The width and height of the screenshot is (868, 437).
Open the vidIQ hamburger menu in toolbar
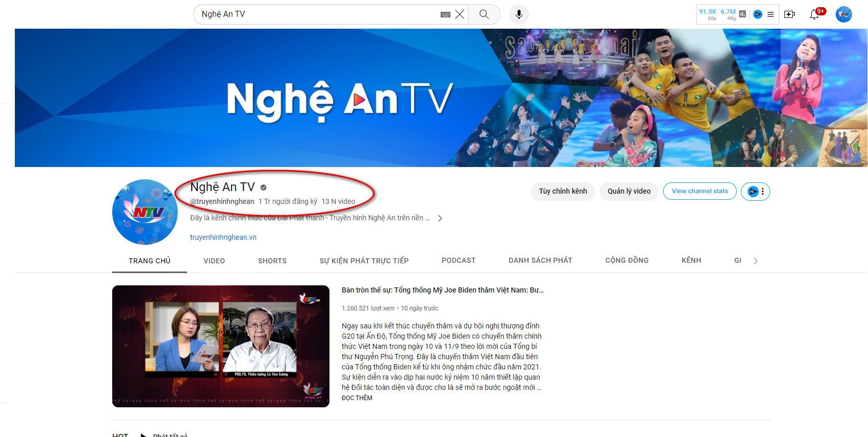coord(770,14)
